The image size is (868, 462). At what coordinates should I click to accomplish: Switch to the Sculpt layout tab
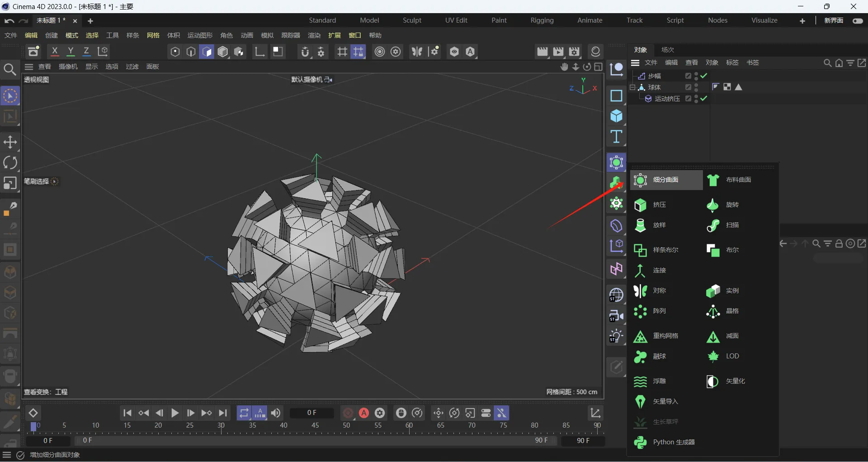point(412,20)
